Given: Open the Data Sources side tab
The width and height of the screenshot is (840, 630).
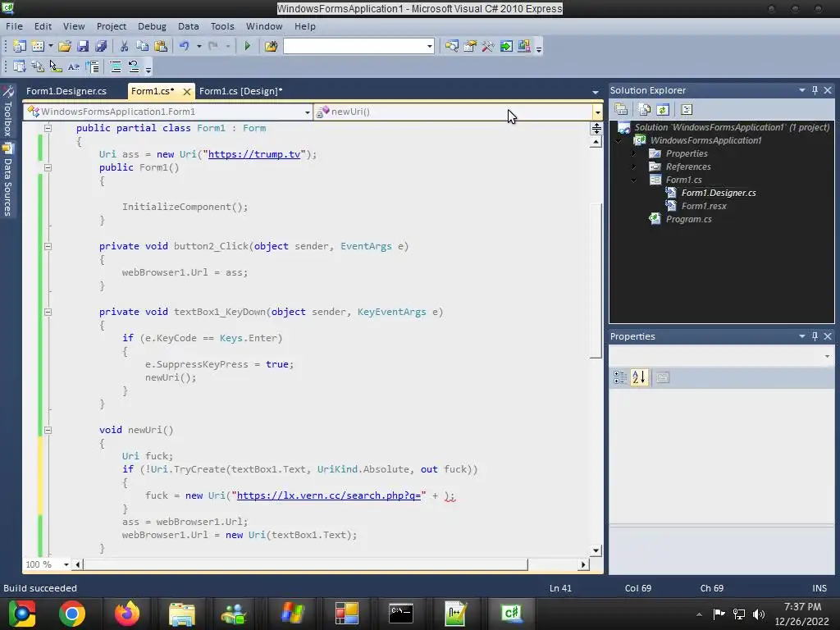Looking at the screenshot, I should point(7,180).
